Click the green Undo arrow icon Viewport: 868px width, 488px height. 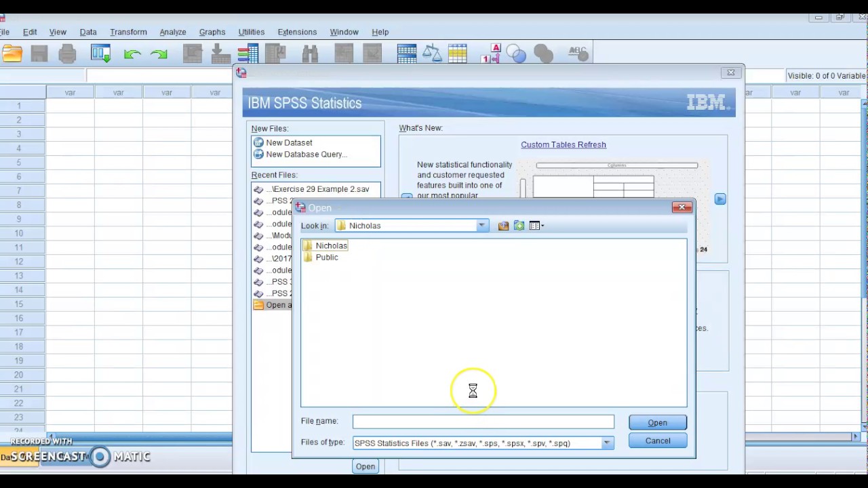pyautogui.click(x=133, y=54)
